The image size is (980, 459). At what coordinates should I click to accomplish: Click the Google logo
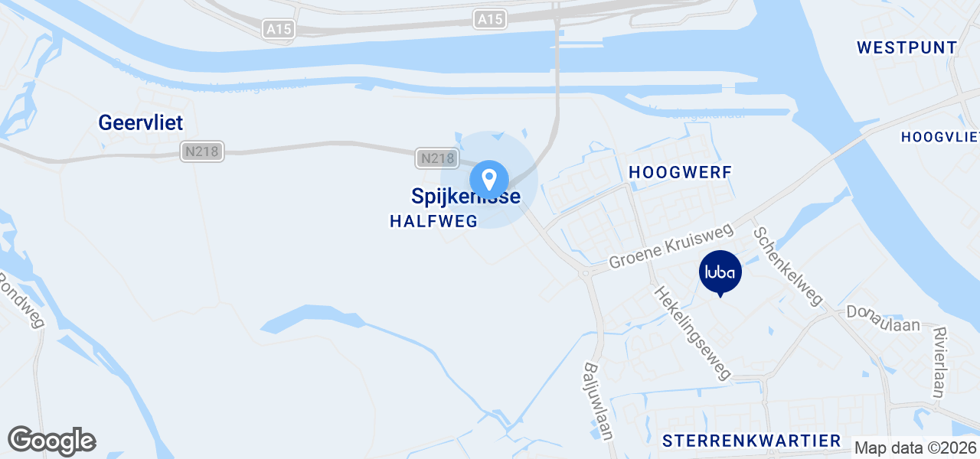[51, 441]
